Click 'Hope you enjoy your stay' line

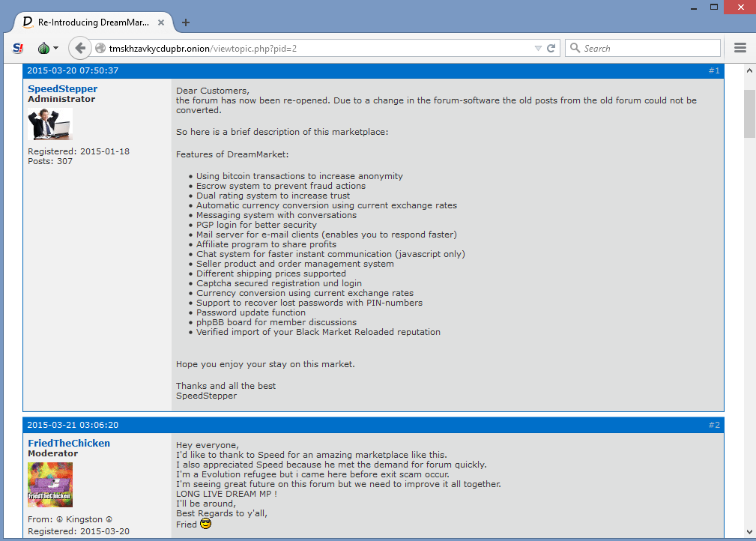[x=265, y=364]
